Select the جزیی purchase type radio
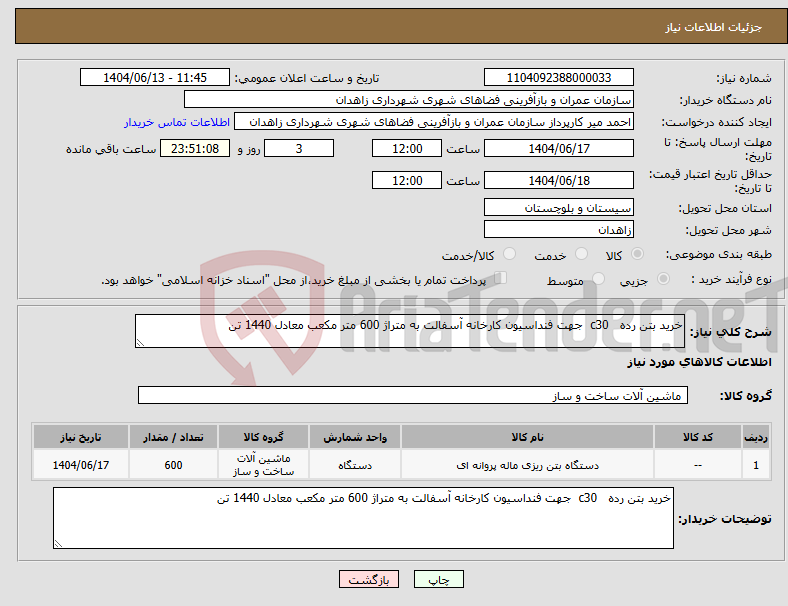Screen dimensions: 788x606 pos(663,278)
